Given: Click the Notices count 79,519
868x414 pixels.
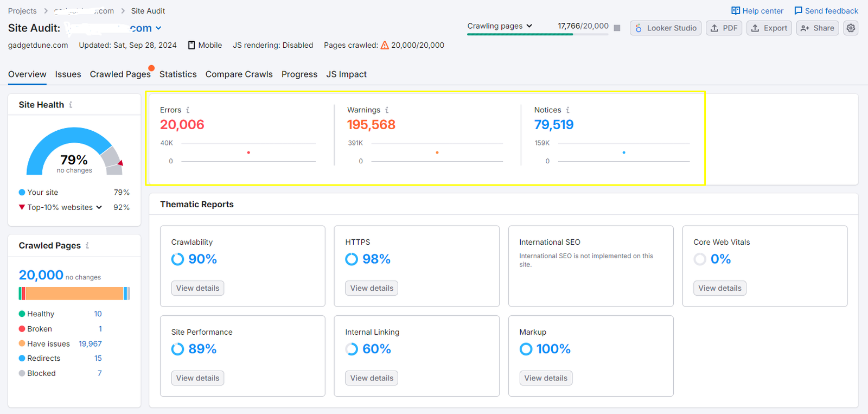Looking at the screenshot, I should (x=554, y=125).
